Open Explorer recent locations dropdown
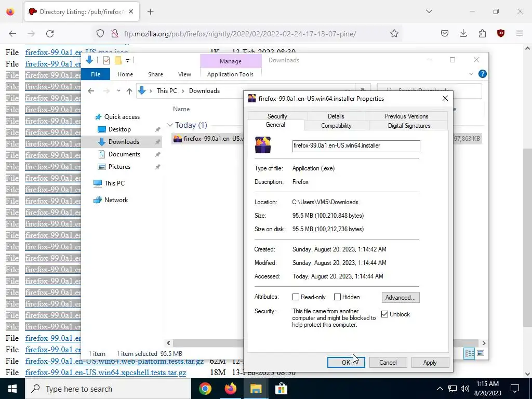 pyautogui.click(x=118, y=91)
